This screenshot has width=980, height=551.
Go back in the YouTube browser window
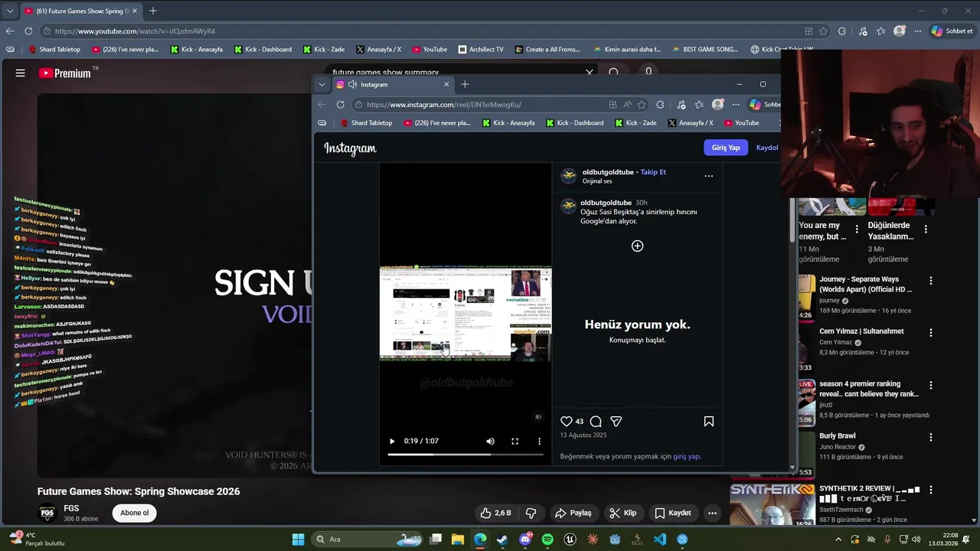(x=10, y=31)
